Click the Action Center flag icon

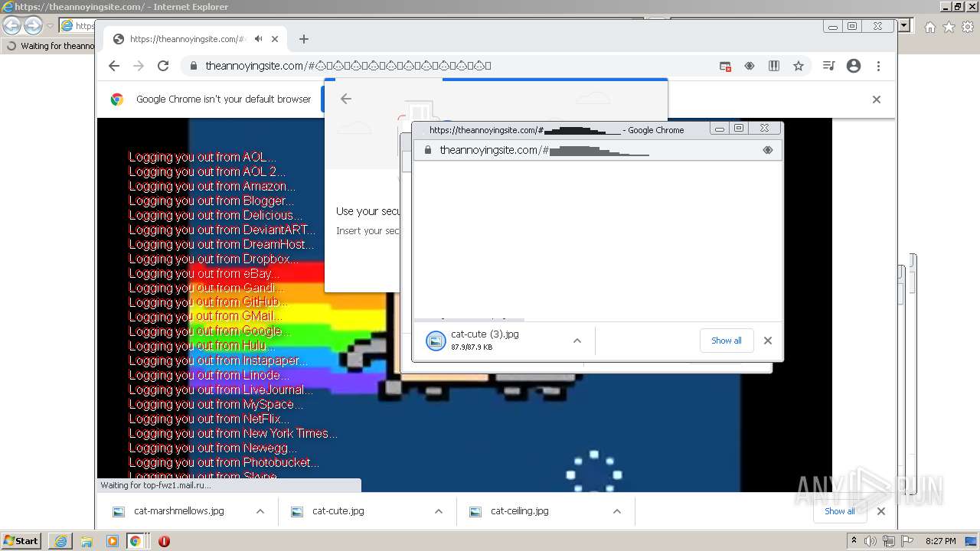point(907,541)
